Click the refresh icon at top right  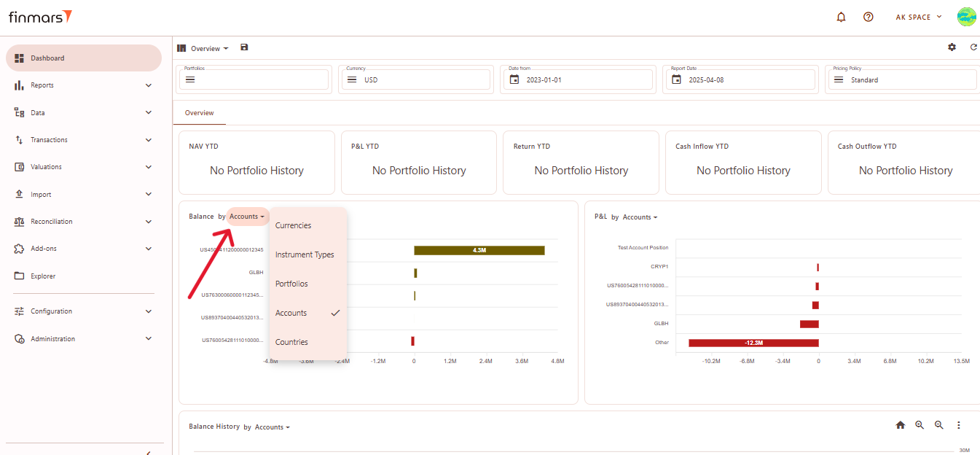[973, 47]
